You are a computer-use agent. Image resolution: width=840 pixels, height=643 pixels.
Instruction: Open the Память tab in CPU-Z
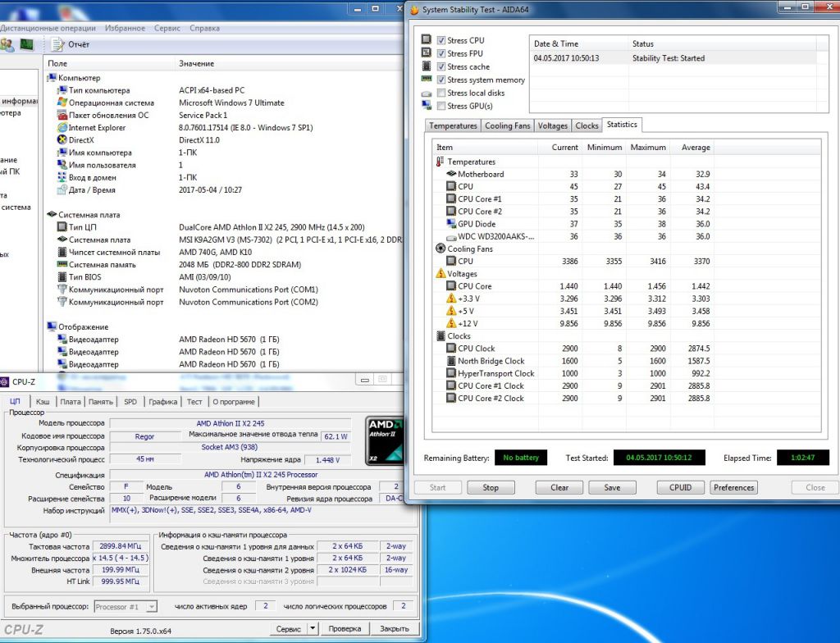(101, 402)
